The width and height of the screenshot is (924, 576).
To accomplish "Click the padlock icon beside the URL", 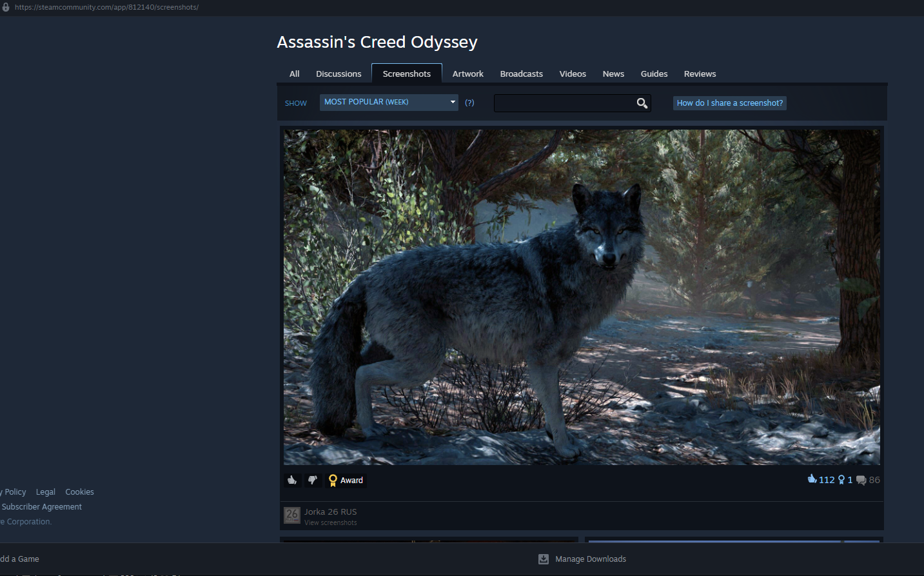I will tap(6, 7).
